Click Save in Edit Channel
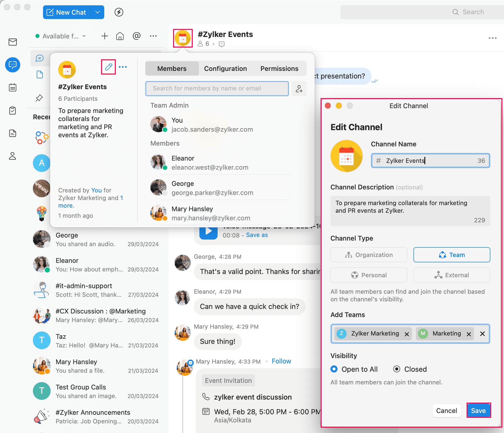This screenshot has width=504, height=433. 478,410
